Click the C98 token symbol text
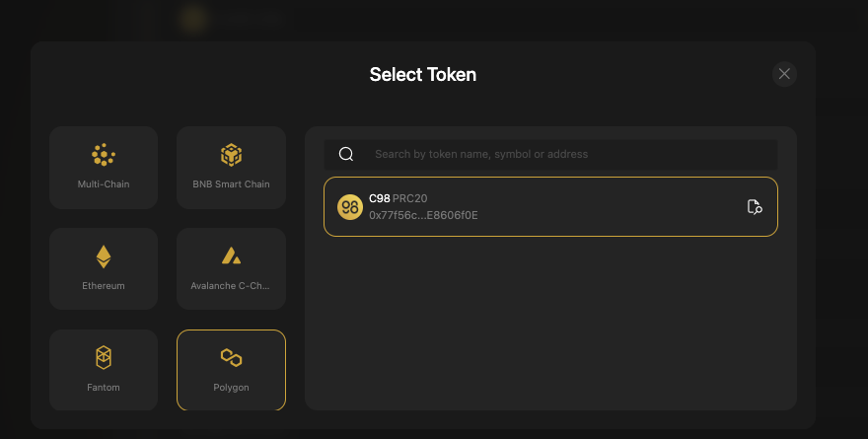868x439 pixels. pos(379,199)
